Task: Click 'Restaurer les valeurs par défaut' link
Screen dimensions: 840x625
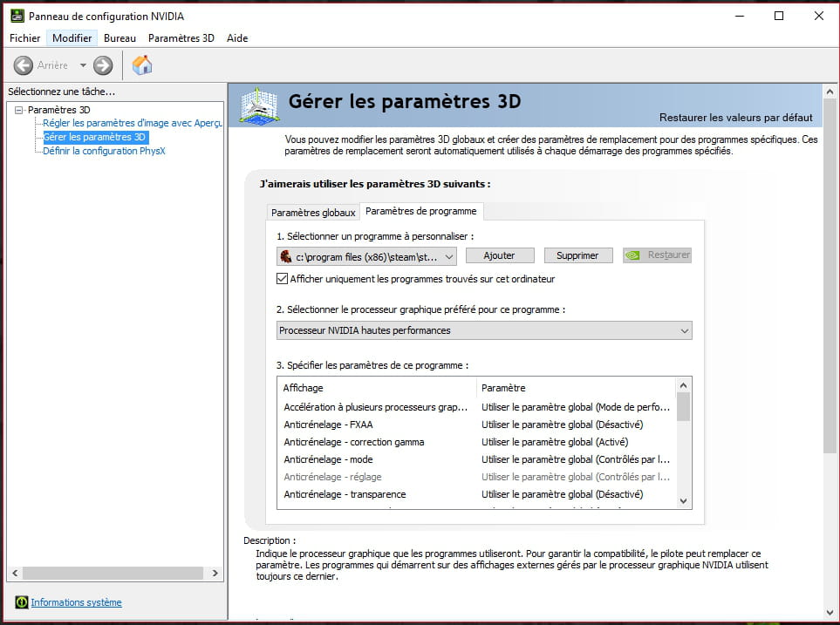Action: [735, 118]
